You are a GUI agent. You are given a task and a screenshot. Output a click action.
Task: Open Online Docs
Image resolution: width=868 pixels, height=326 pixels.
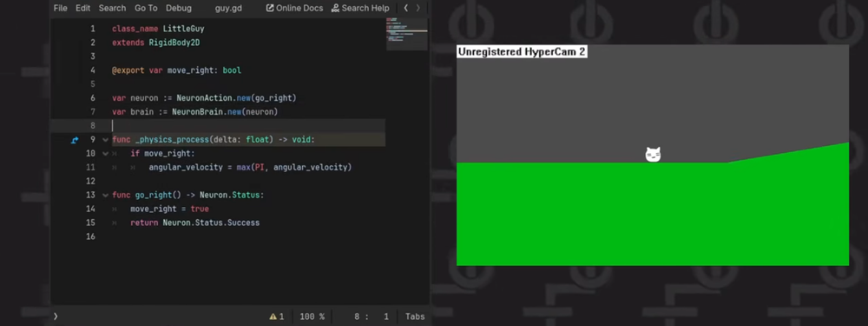click(x=295, y=9)
